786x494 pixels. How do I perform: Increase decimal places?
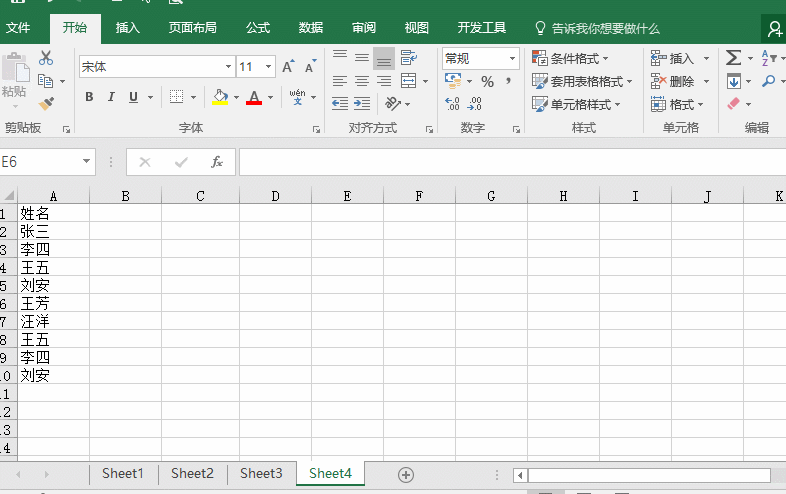click(x=452, y=104)
